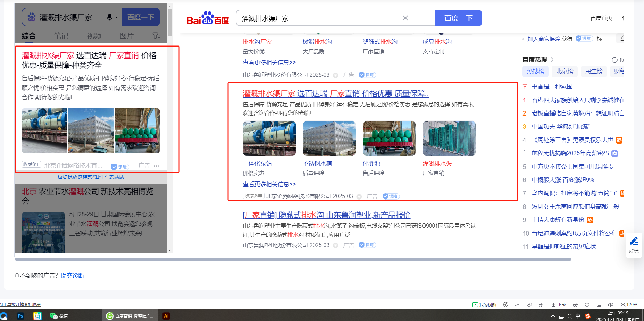Switch to the 视频 tab in mobile preview
The height and width of the screenshot is (321, 644).
tap(94, 36)
